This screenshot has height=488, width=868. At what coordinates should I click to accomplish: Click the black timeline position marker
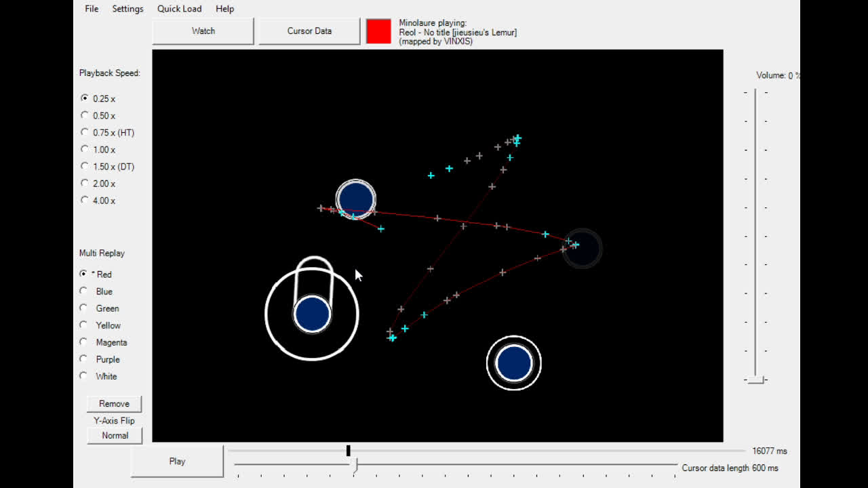coord(349,451)
